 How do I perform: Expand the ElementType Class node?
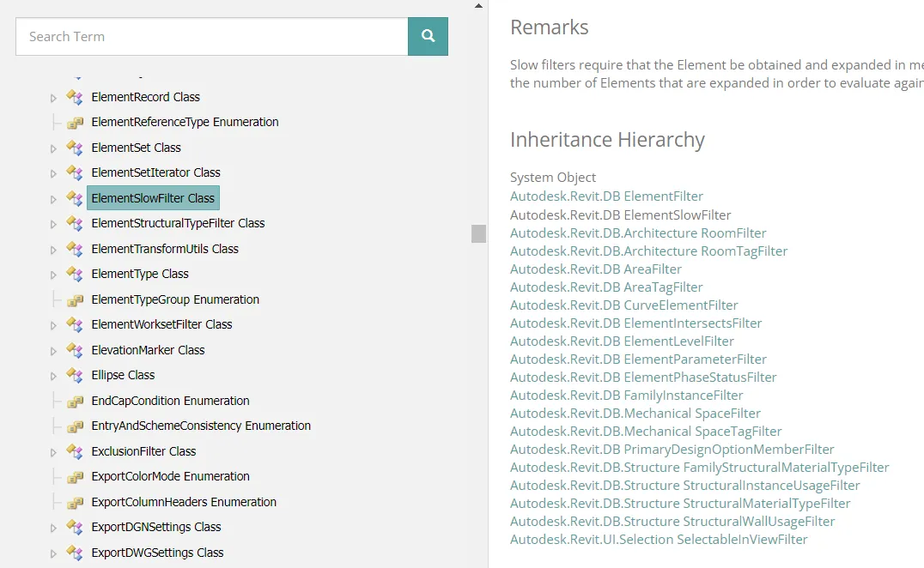pyautogui.click(x=53, y=275)
